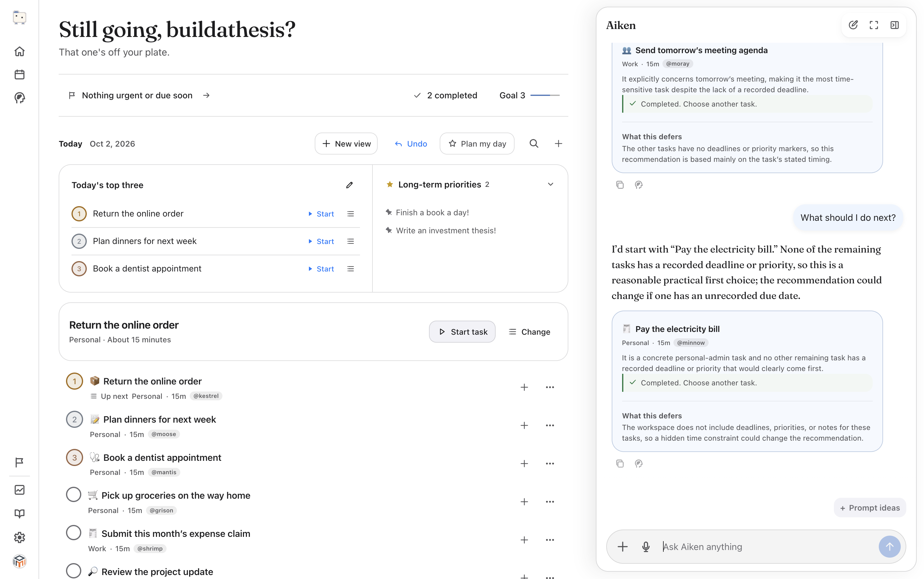Tick the Review the project update circle
The height and width of the screenshot is (579, 924).
tap(74, 570)
